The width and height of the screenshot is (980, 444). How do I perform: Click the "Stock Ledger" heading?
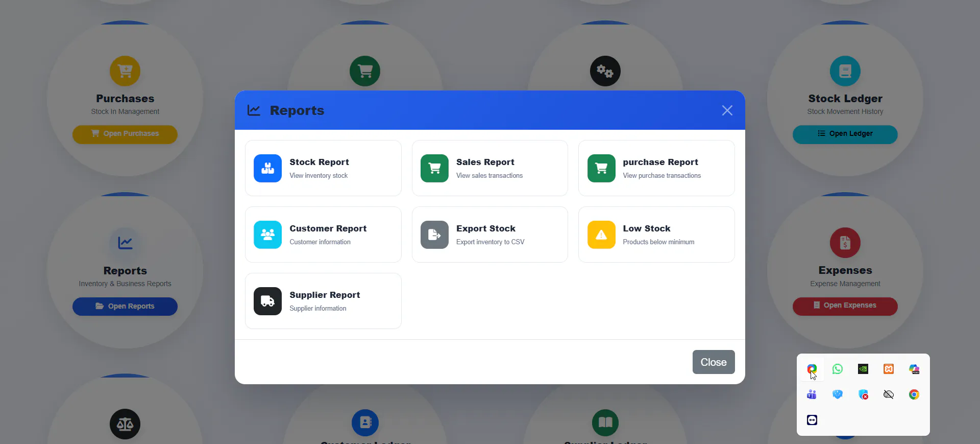point(845,99)
